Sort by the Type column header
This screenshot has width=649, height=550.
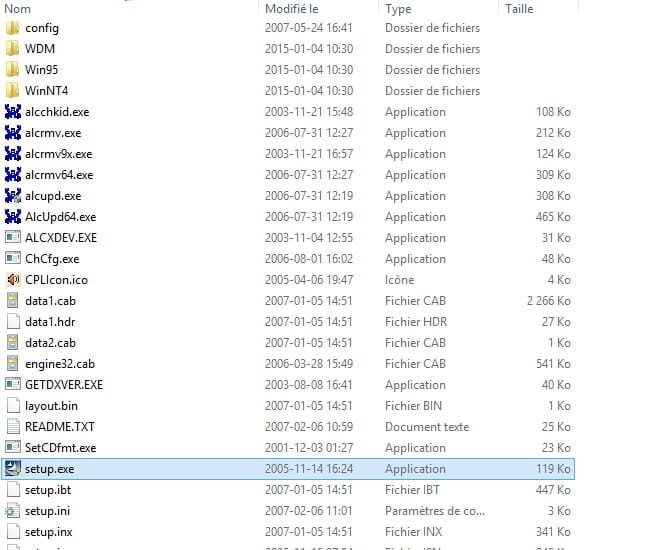[x=398, y=9]
